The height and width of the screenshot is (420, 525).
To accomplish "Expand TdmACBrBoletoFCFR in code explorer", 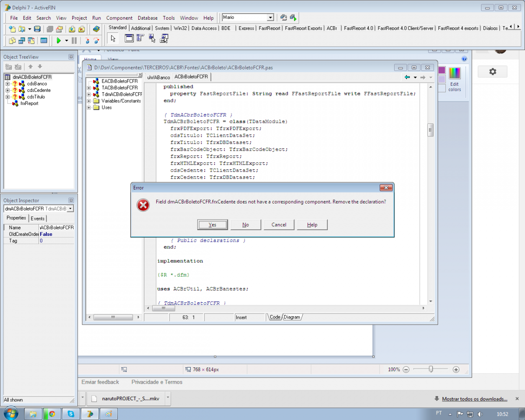I will pos(89,94).
